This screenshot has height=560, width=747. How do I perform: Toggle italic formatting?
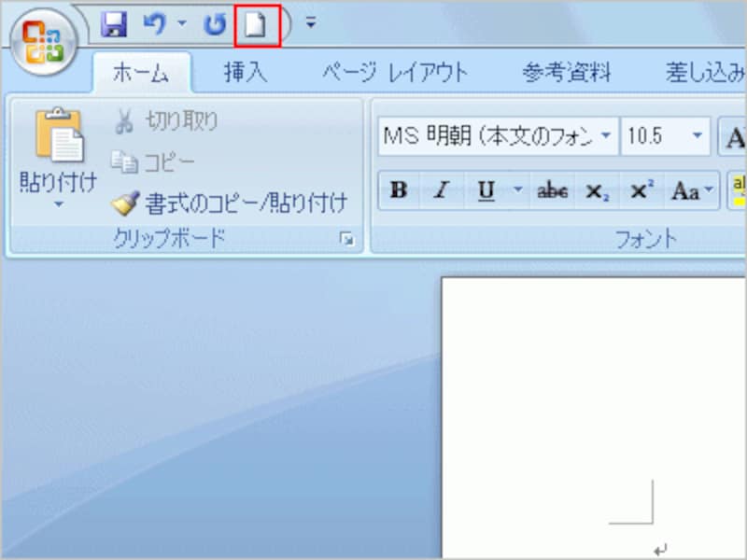point(440,191)
